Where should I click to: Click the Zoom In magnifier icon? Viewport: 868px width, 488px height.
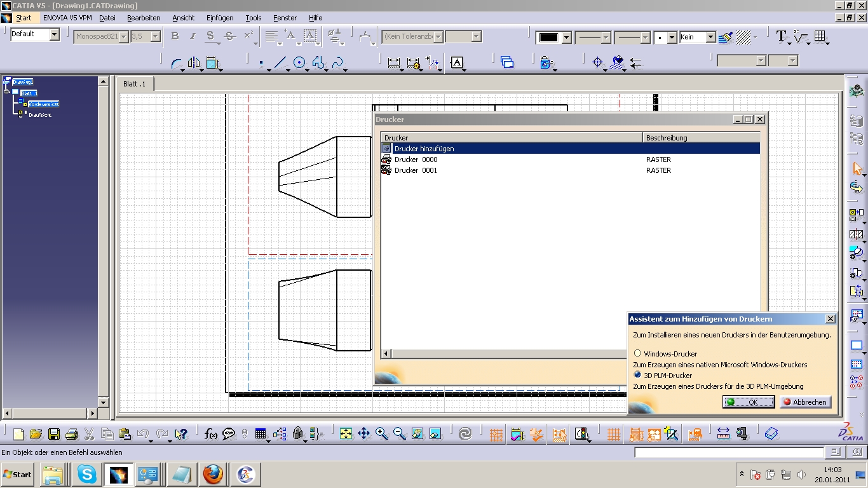(x=382, y=434)
